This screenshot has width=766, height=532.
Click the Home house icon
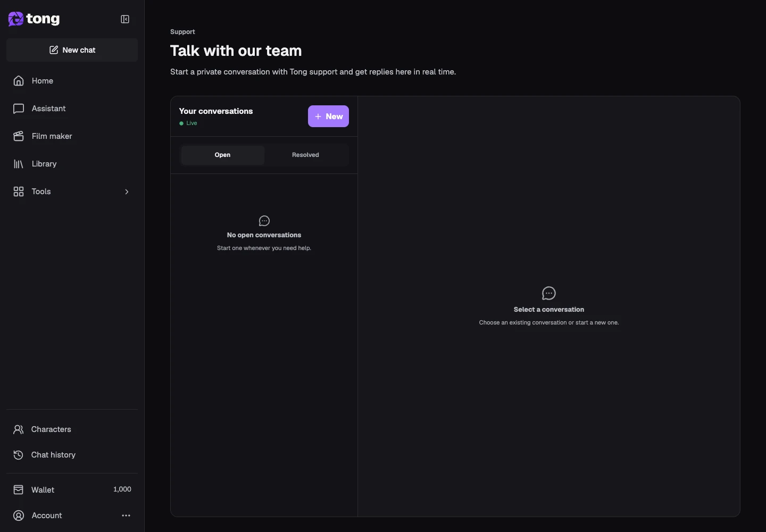(x=19, y=81)
